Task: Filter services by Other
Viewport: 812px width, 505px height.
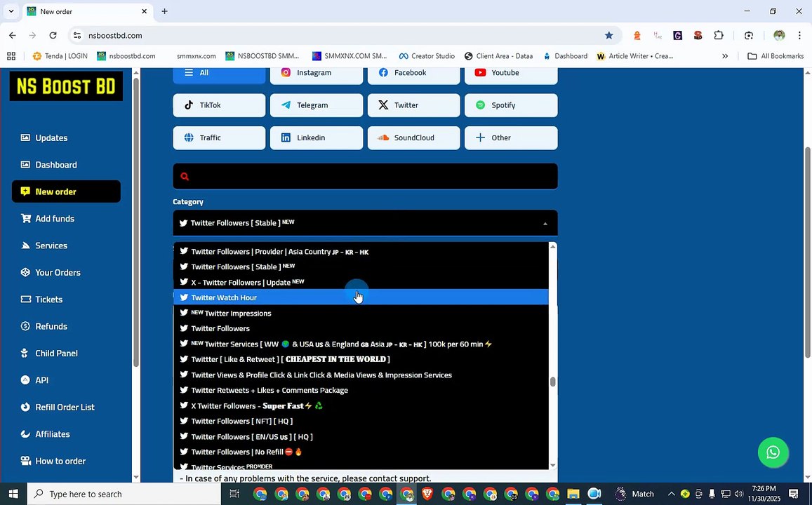Action: 511,137
